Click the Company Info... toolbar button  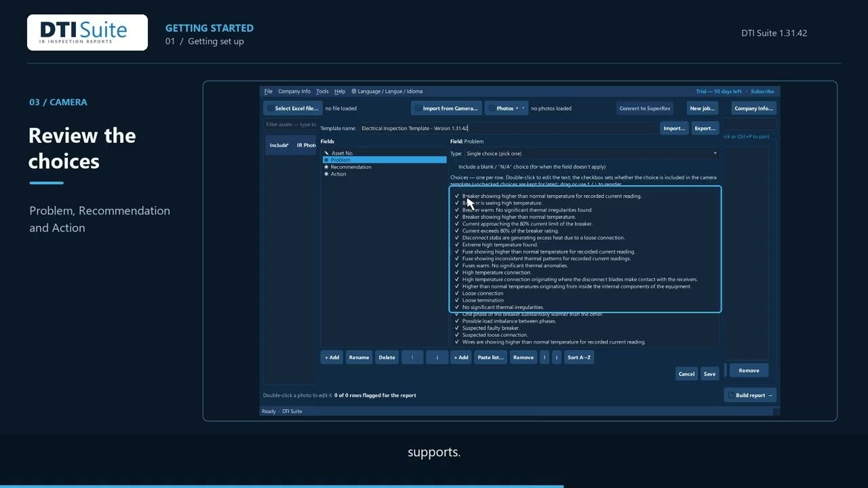753,108
